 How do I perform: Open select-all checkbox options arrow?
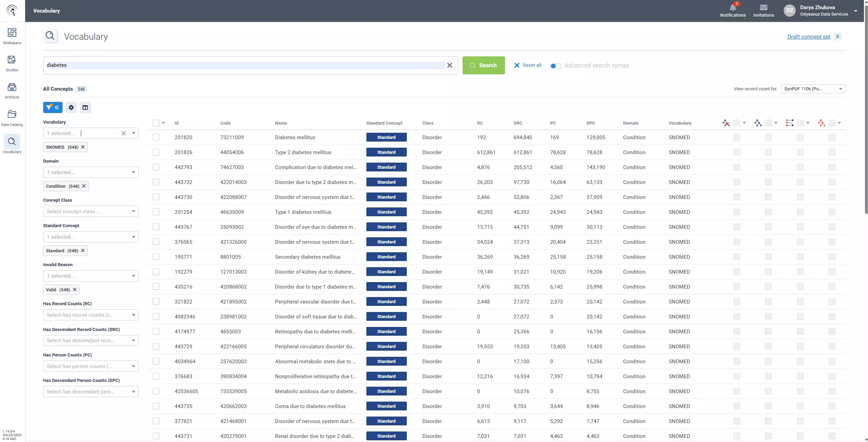[163, 123]
